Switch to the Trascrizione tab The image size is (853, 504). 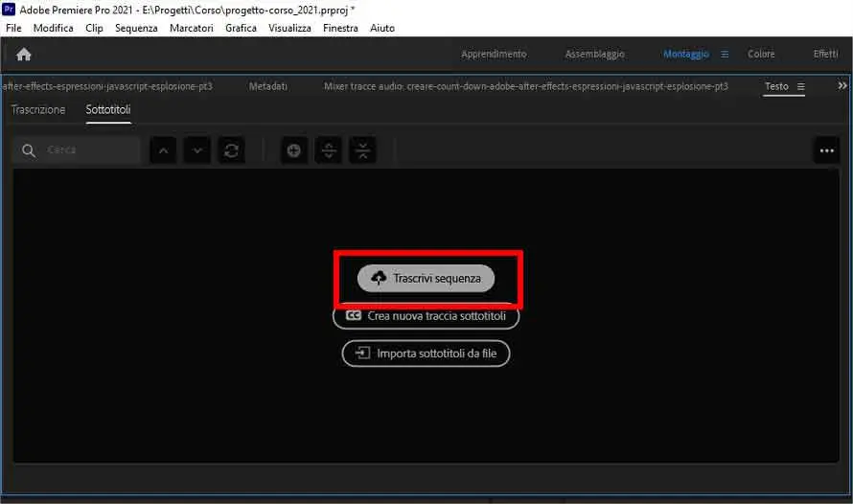[38, 110]
